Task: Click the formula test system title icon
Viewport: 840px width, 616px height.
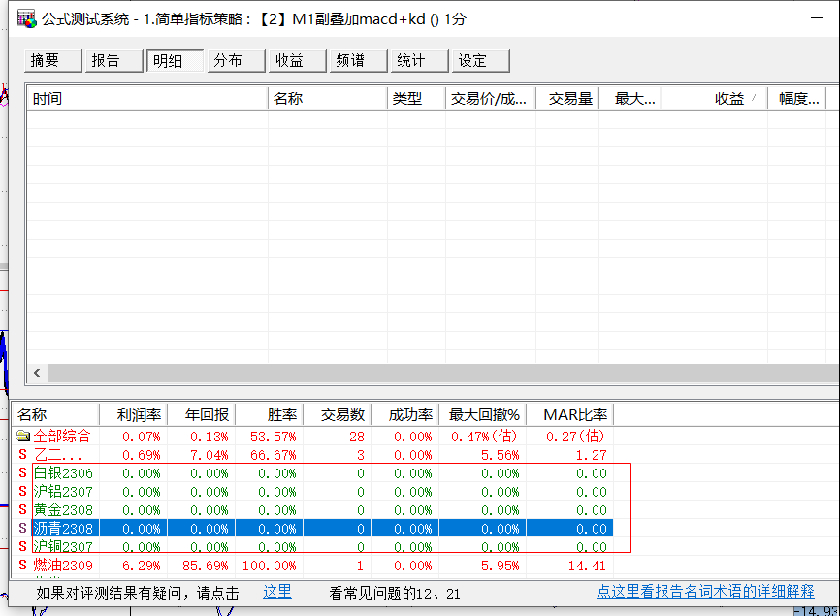Action: 26,19
